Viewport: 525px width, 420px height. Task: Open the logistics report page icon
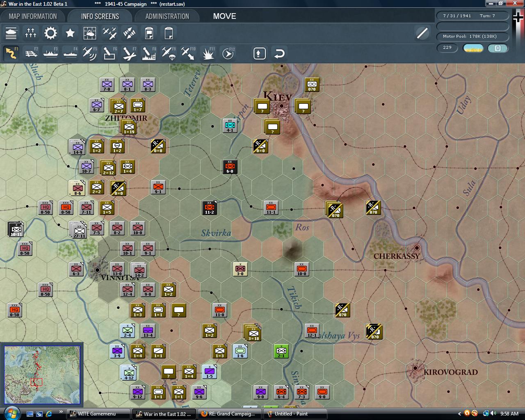[x=169, y=33]
